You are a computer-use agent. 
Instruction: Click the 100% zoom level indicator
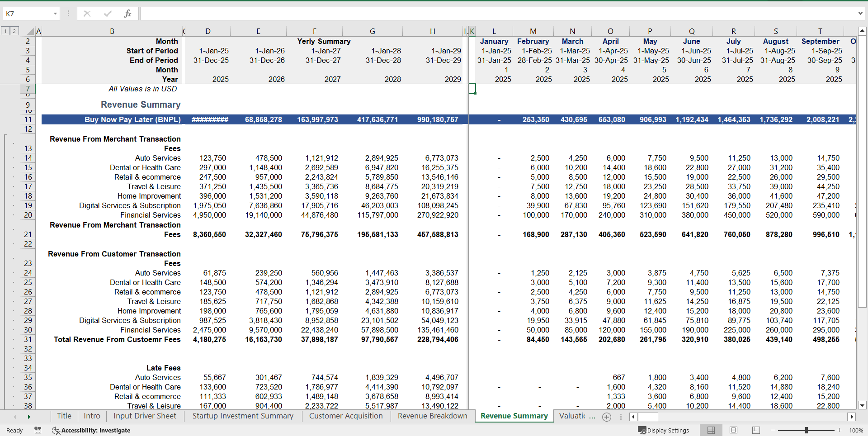pyautogui.click(x=856, y=430)
